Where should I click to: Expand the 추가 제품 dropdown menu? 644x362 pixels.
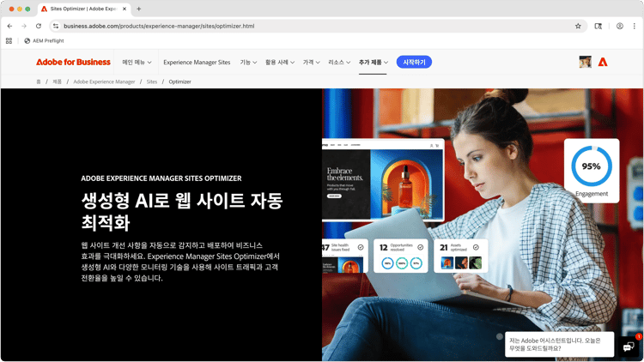[x=374, y=62]
